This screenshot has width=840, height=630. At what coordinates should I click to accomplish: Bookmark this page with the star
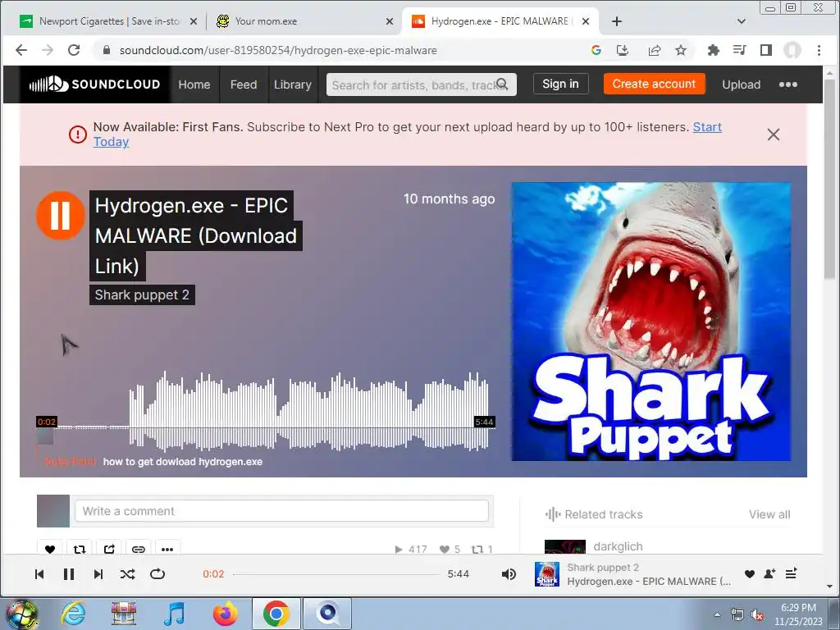pos(680,50)
